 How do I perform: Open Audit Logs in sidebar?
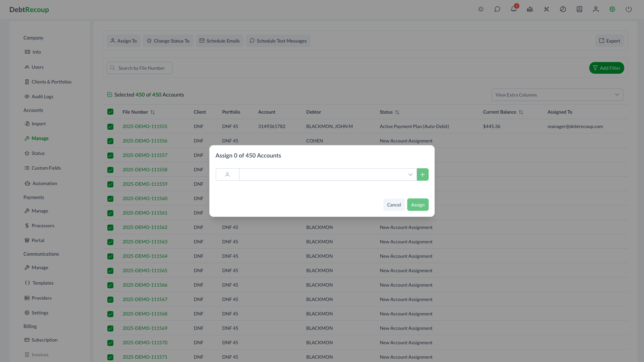42,97
